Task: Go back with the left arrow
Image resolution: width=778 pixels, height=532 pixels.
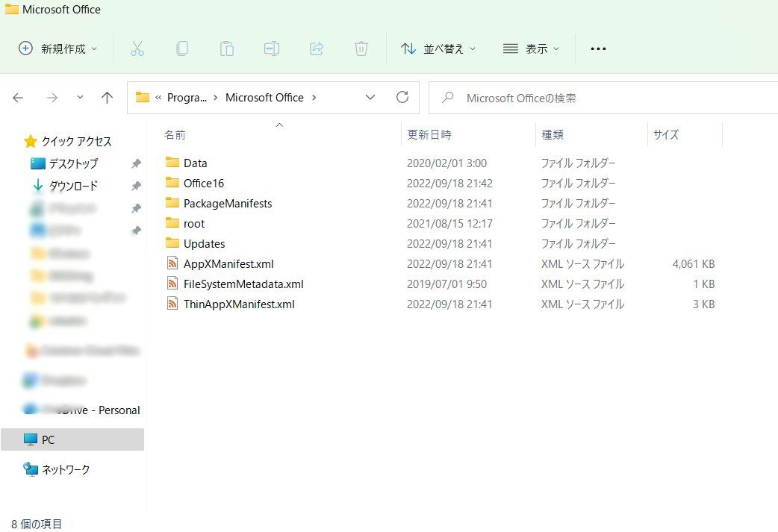Action: click(x=18, y=98)
